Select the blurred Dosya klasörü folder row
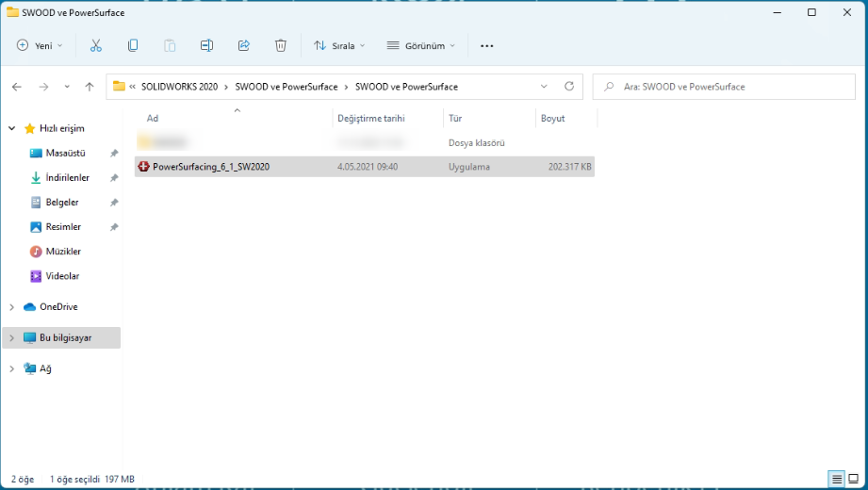Screen dimensions: 868x490 (364, 143)
